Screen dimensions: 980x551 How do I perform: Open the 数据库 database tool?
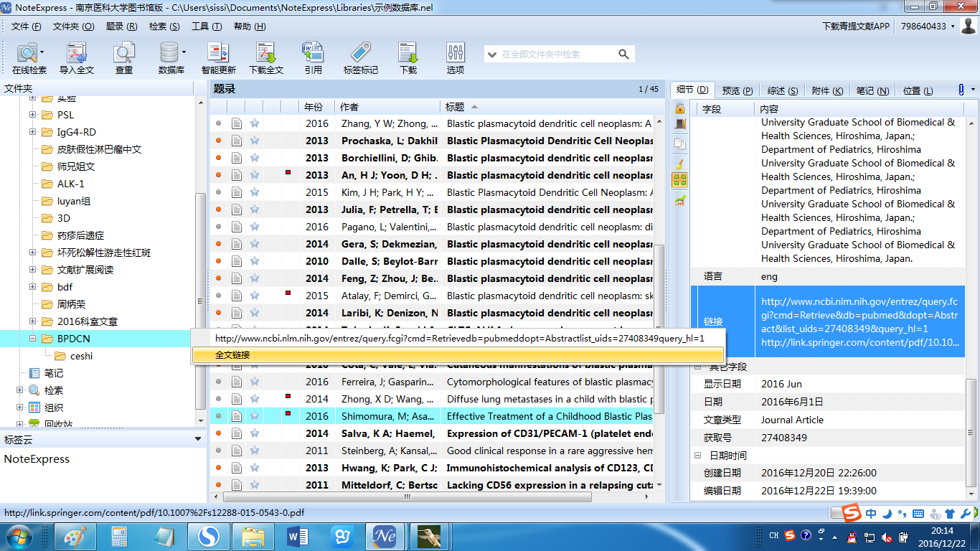coord(171,58)
